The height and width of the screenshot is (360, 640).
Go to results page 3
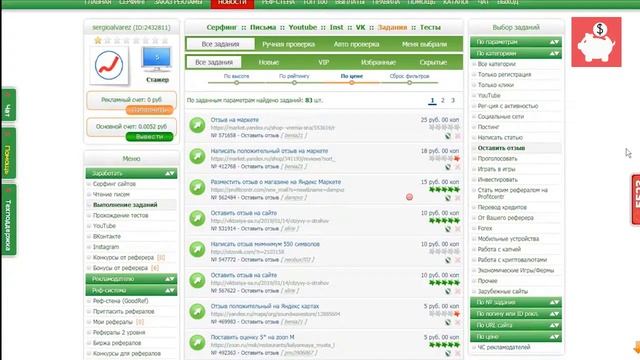tap(453, 100)
